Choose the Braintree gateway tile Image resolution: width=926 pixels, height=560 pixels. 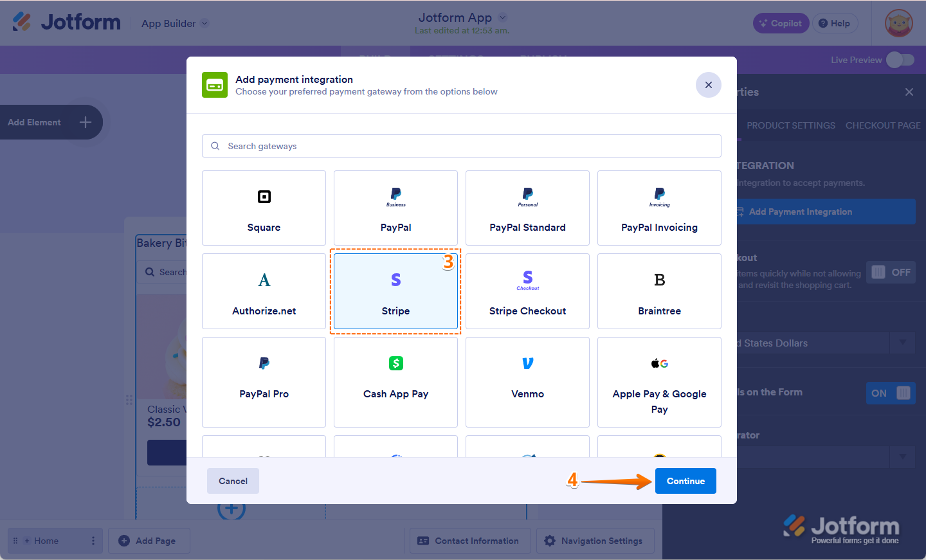[659, 291]
